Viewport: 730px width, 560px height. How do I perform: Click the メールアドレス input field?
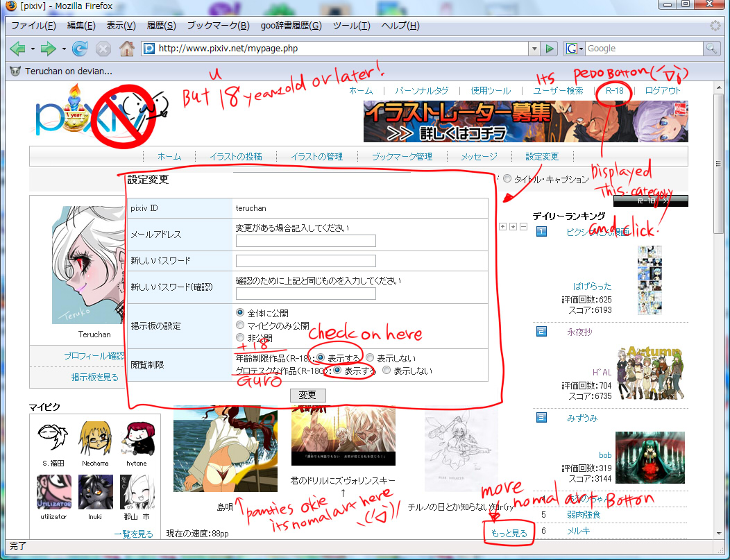click(x=306, y=241)
